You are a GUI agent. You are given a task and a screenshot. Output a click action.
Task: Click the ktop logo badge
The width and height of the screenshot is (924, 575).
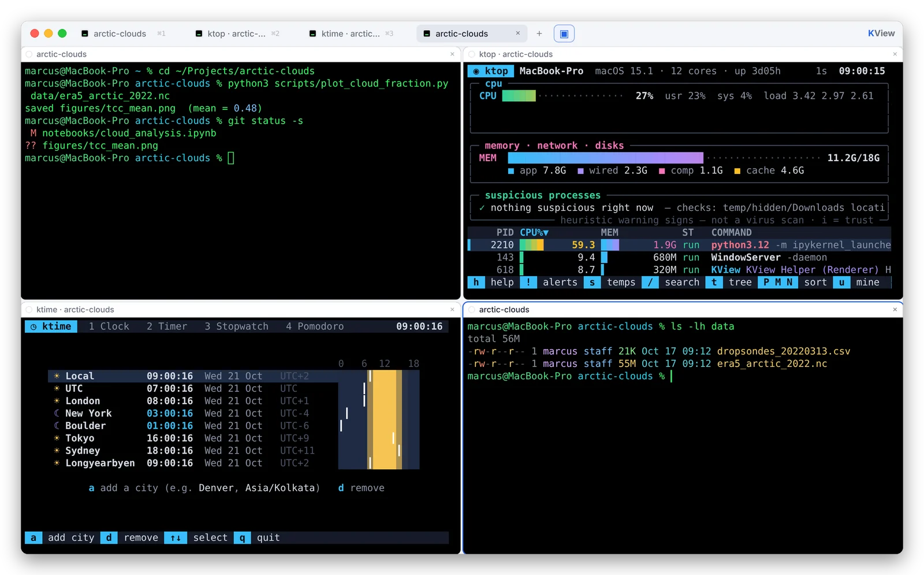pos(490,71)
